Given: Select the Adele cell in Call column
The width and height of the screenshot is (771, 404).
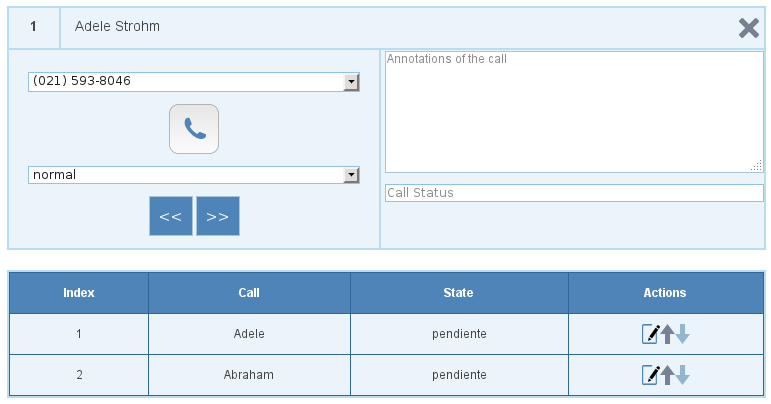Looking at the screenshot, I should (249, 334).
